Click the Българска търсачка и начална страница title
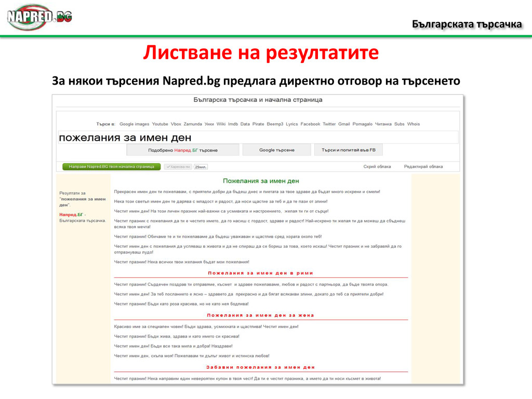 click(258, 100)
